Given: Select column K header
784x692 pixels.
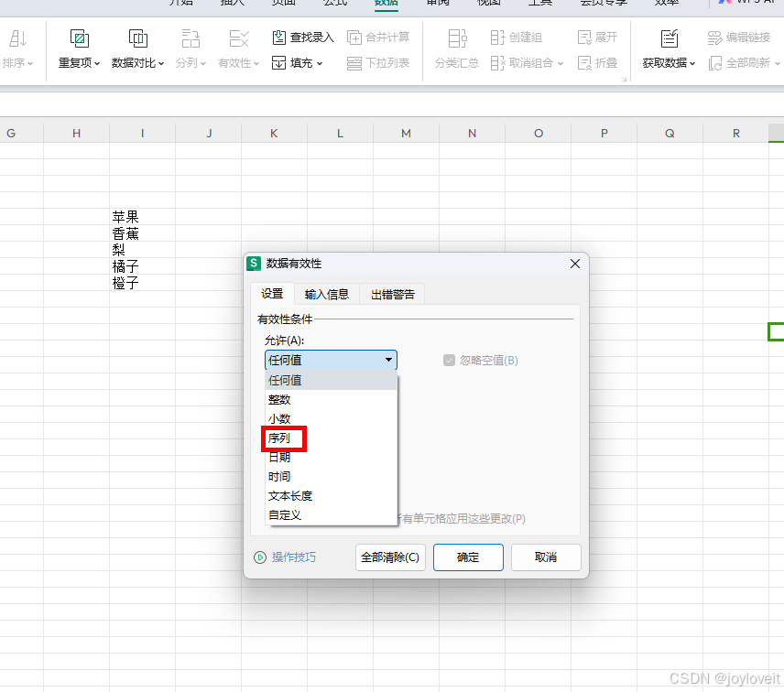Looking at the screenshot, I should tap(274, 133).
